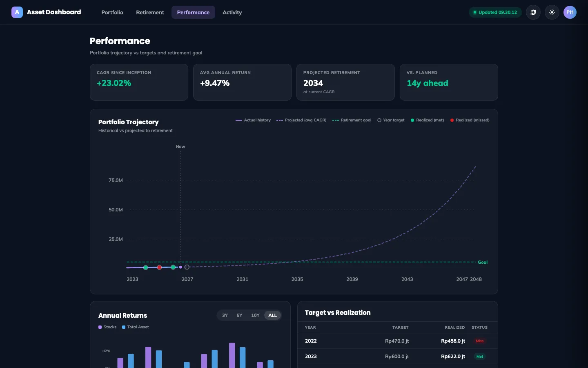Viewport: 588px width, 368px height.
Task: Click realized value Rp622.0 jt
Action: pos(453,357)
